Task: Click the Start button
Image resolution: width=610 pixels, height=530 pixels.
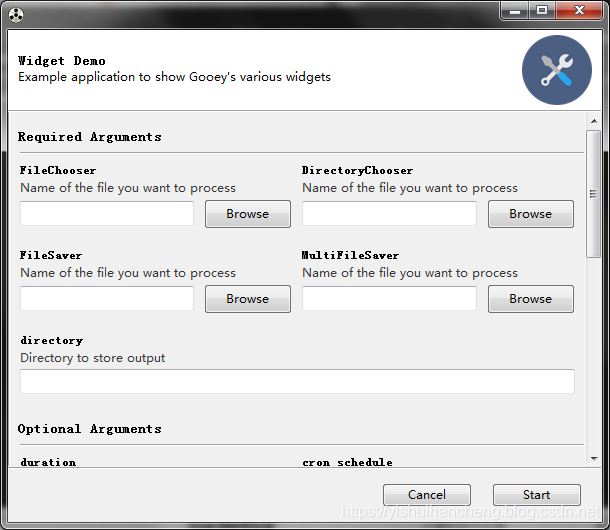Action: tap(536, 495)
